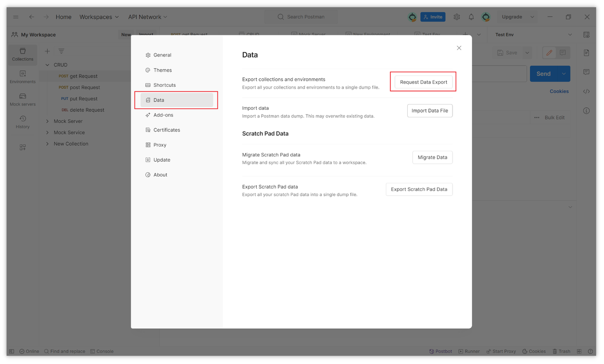The image size is (604, 364).
Task: Click Start Proxy in status bar
Action: 501,352
